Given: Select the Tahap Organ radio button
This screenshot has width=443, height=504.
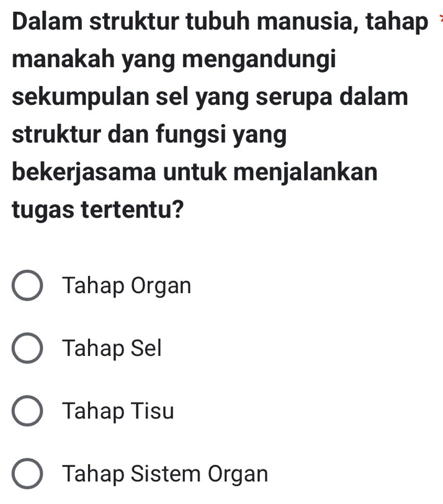Looking at the screenshot, I should (28, 286).
